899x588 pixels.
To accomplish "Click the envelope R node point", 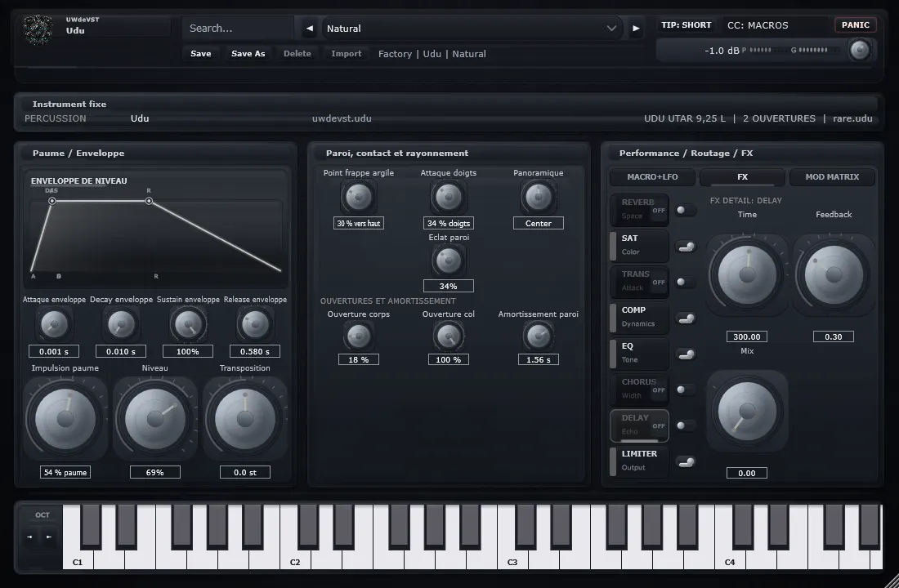I will coord(149,201).
